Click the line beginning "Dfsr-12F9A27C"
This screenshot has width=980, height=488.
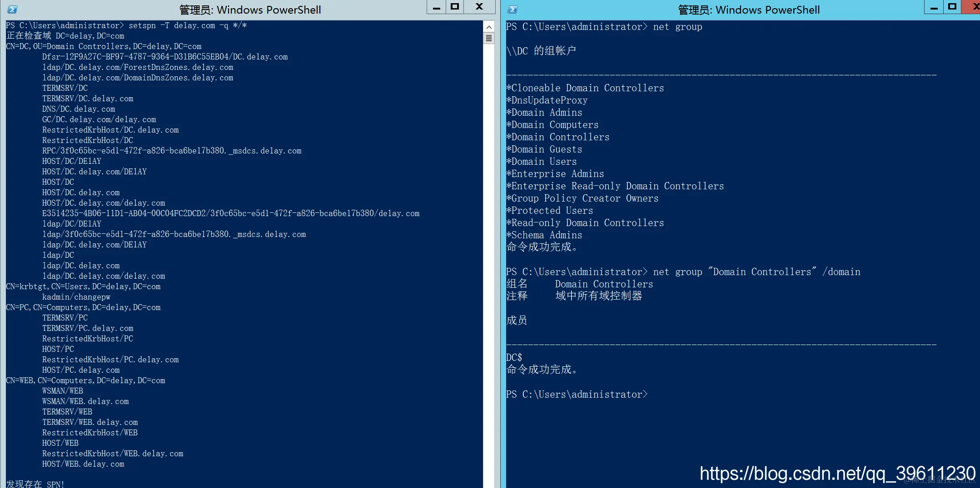tap(165, 57)
